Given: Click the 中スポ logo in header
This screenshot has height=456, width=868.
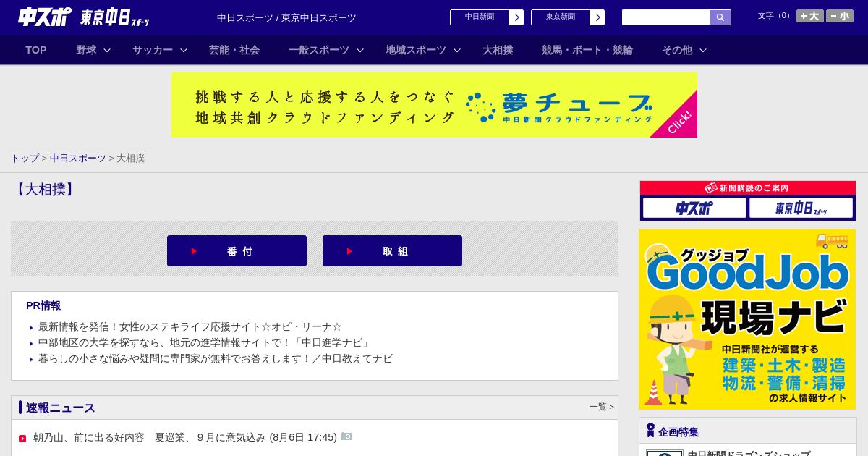Looking at the screenshot, I should coord(45,17).
